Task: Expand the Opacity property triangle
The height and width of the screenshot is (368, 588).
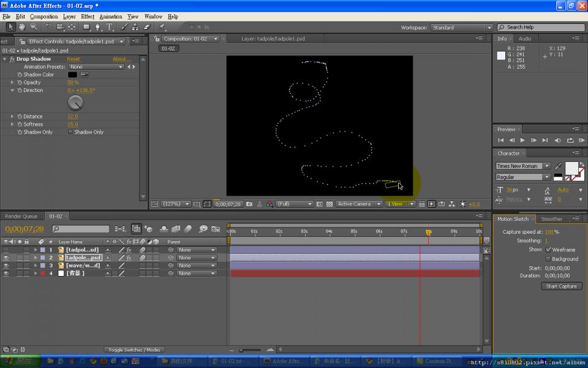Action: [x=12, y=82]
